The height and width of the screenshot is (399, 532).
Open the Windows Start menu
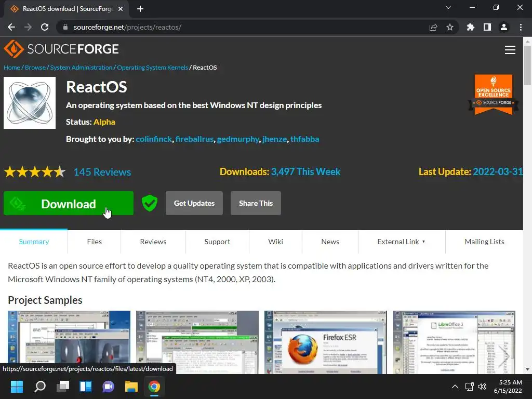pyautogui.click(x=17, y=387)
